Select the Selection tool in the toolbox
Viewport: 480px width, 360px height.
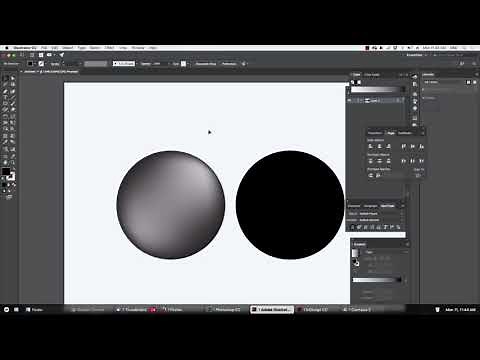click(5, 78)
